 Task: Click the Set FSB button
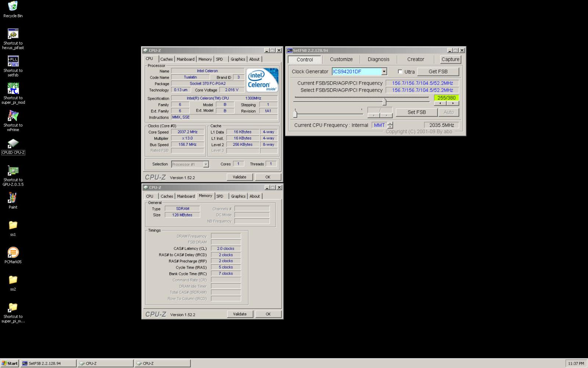click(416, 112)
